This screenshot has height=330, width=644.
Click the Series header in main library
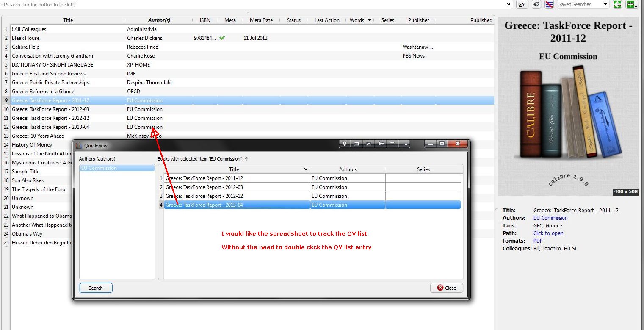tap(387, 20)
